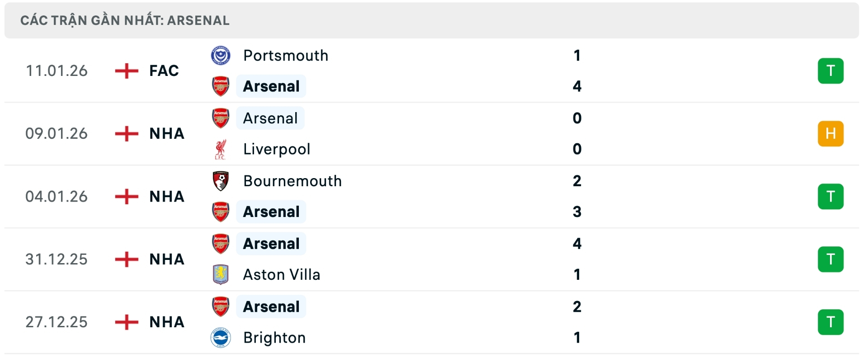The width and height of the screenshot is (868, 358).
Task: Click the England flag beside FAC label
Action: 127,71
